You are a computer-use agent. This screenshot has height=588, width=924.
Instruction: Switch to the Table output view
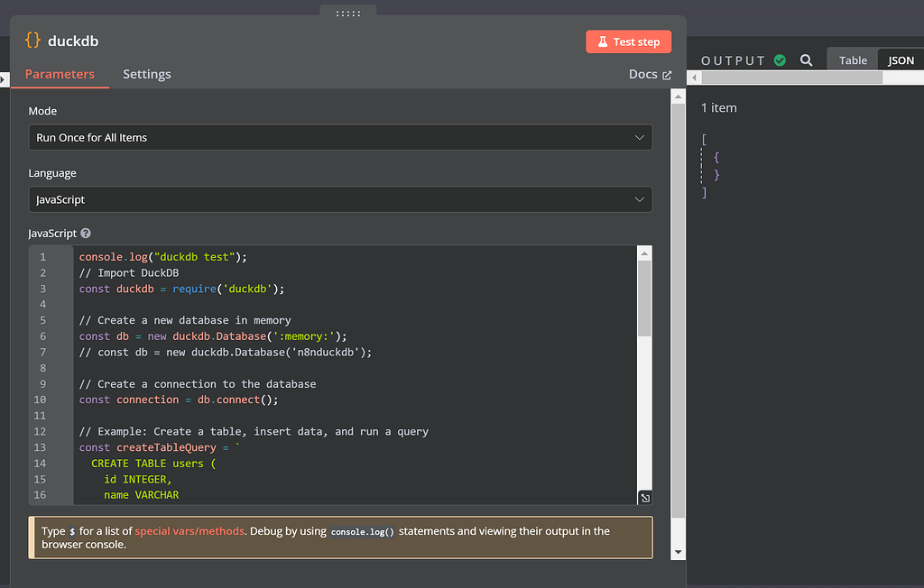coord(852,60)
